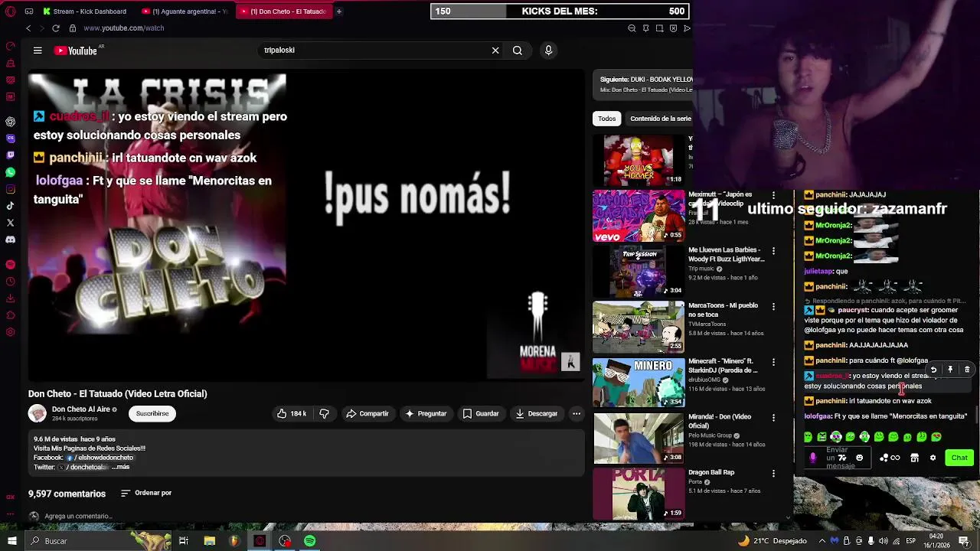This screenshot has width=980, height=551.
Task: Open options for Miranda! - Don video
Action: [773, 418]
